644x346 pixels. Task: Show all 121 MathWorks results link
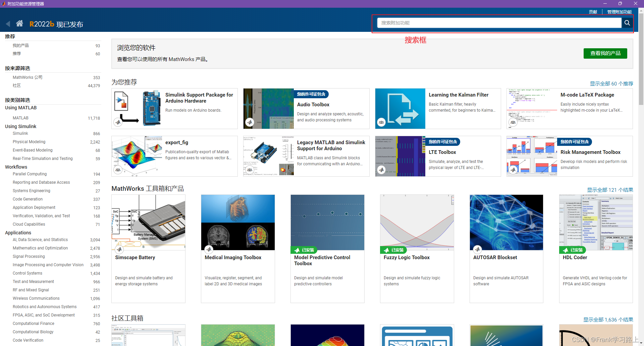click(x=610, y=190)
